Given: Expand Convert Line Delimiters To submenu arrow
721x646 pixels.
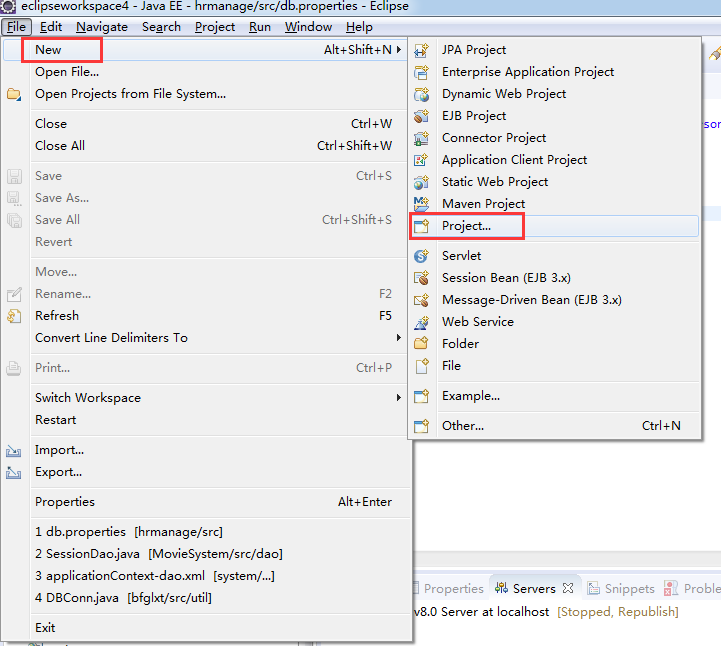Looking at the screenshot, I should click(399, 338).
